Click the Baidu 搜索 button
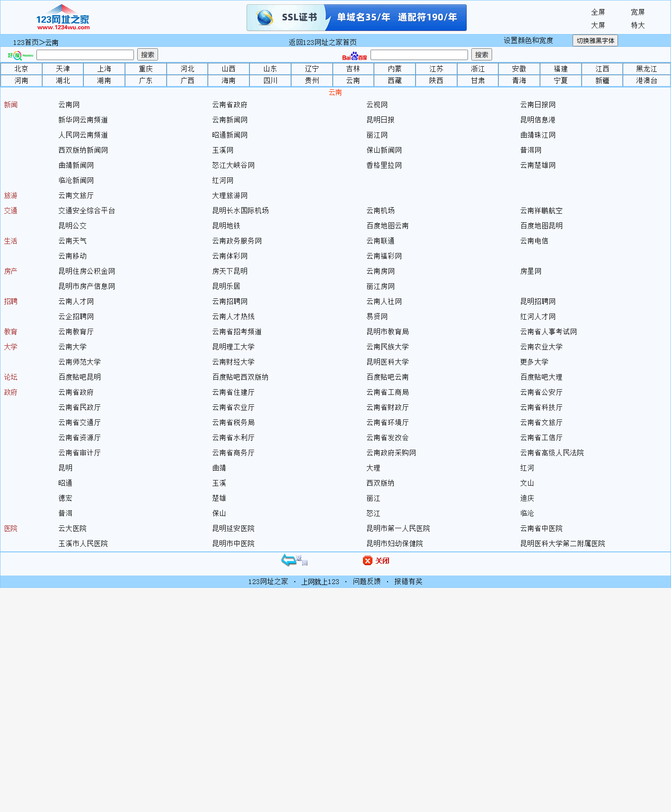 [482, 55]
